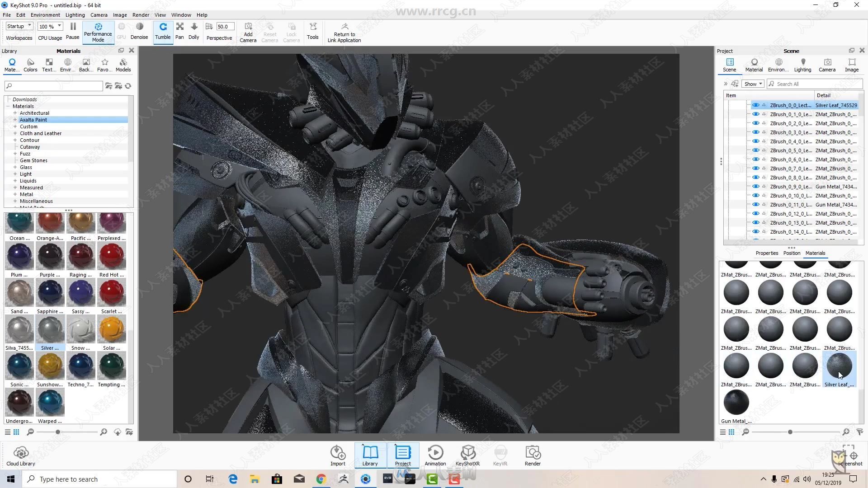
Task: Toggle the Project panel button
Action: point(402,455)
